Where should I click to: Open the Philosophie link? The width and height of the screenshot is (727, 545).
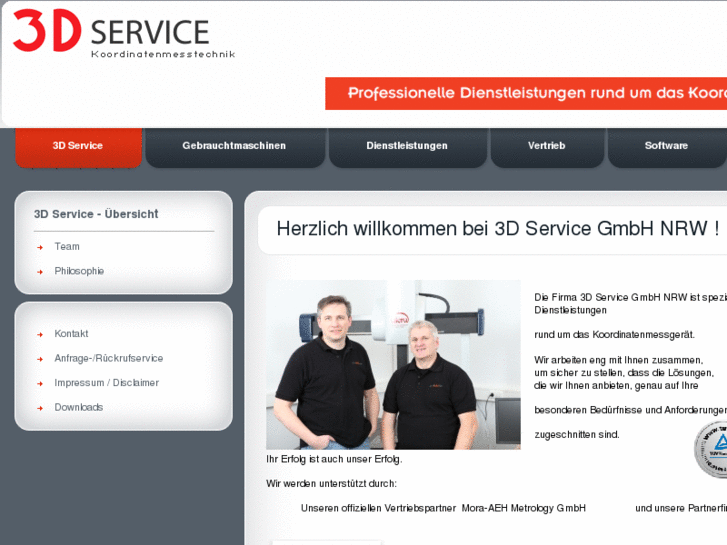coord(79,271)
